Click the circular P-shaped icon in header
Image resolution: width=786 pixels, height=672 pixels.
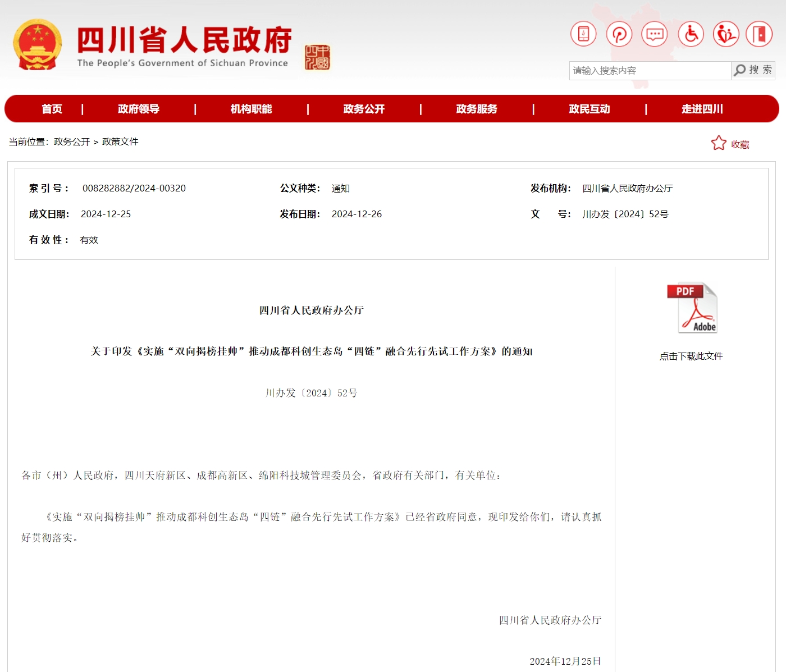(619, 34)
